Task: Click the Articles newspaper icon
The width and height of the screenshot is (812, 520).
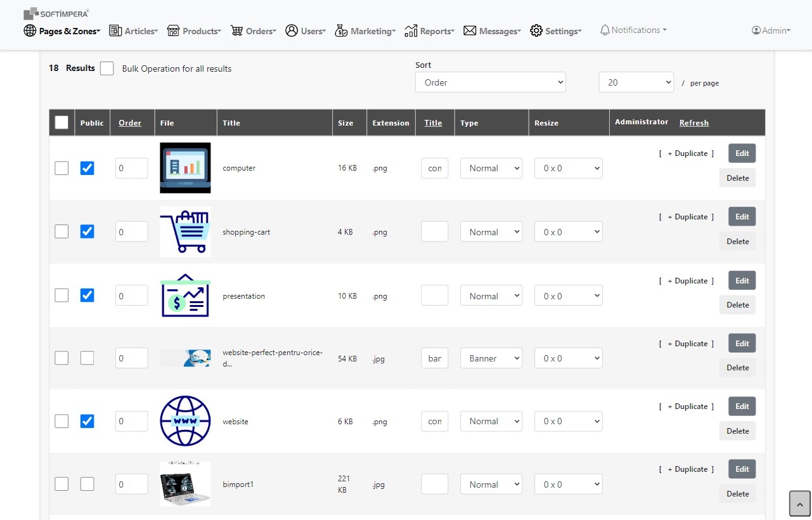Action: pos(115,30)
